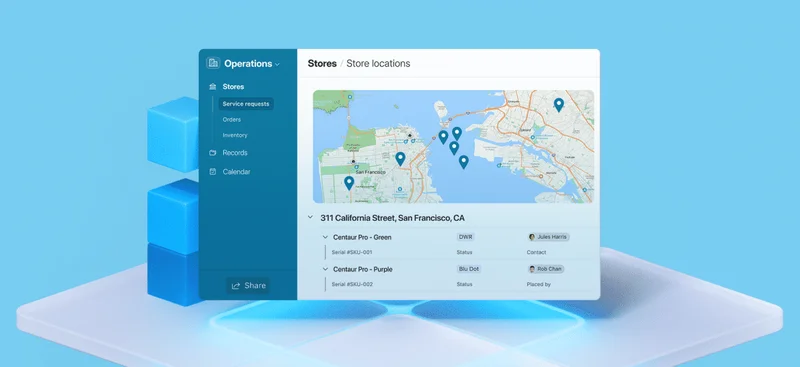Collapse the Centaur Pro - Green row

(x=325, y=237)
